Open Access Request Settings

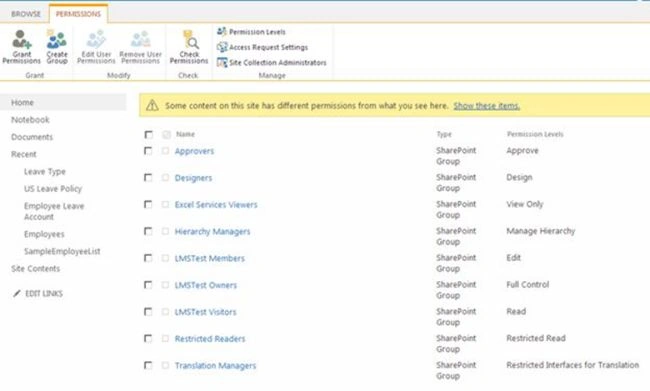[262, 47]
